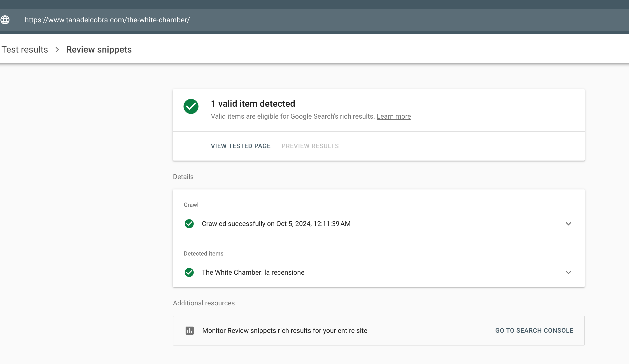Click green check next to Crawled successfully

tap(189, 224)
